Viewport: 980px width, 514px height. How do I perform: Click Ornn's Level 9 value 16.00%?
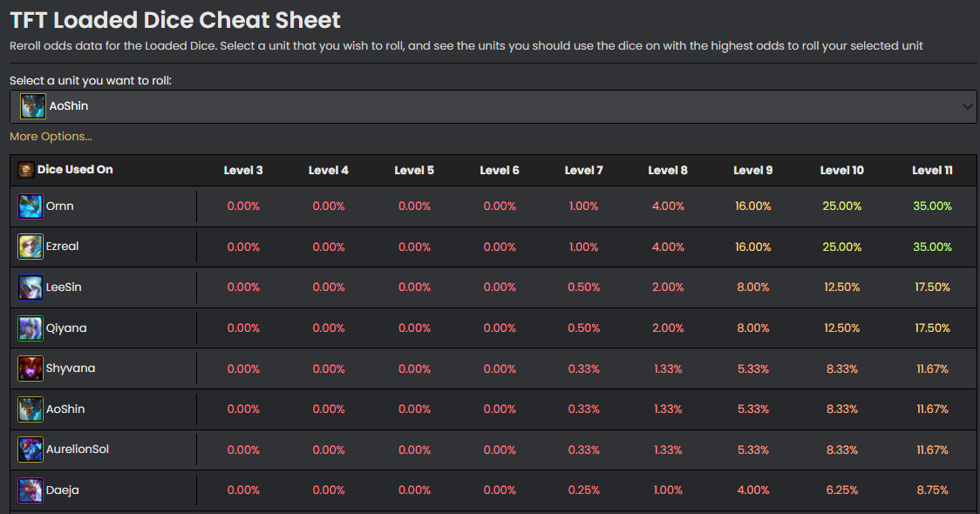[753, 206]
